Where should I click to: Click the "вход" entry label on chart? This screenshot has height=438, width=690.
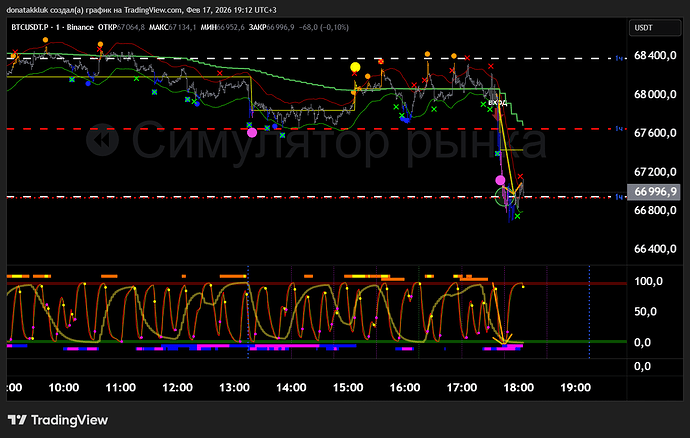pyautogui.click(x=498, y=102)
